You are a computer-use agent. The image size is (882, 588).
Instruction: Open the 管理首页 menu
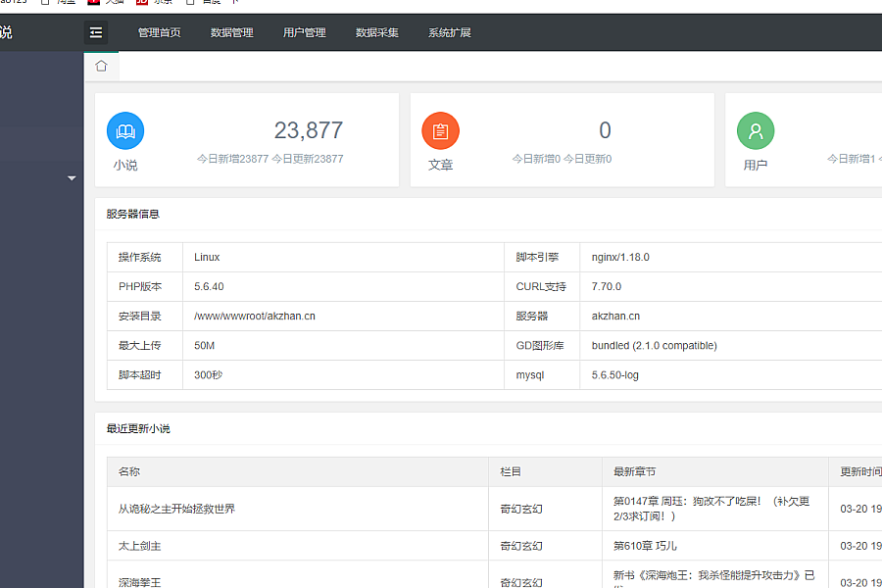[159, 32]
